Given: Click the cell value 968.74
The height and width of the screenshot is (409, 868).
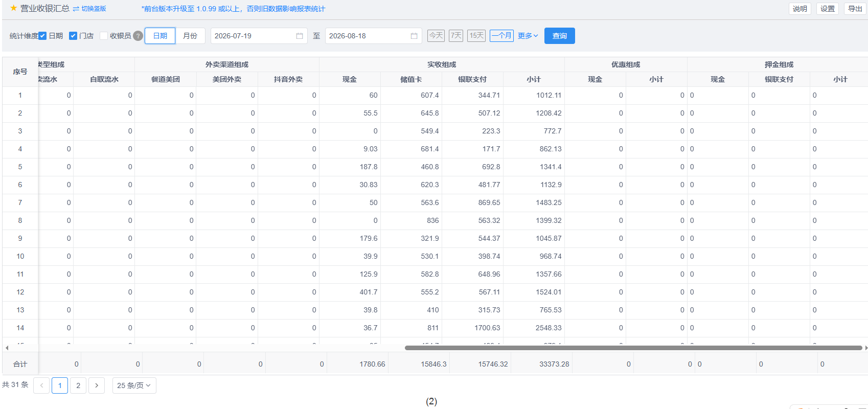Looking at the screenshot, I should click(x=551, y=257).
